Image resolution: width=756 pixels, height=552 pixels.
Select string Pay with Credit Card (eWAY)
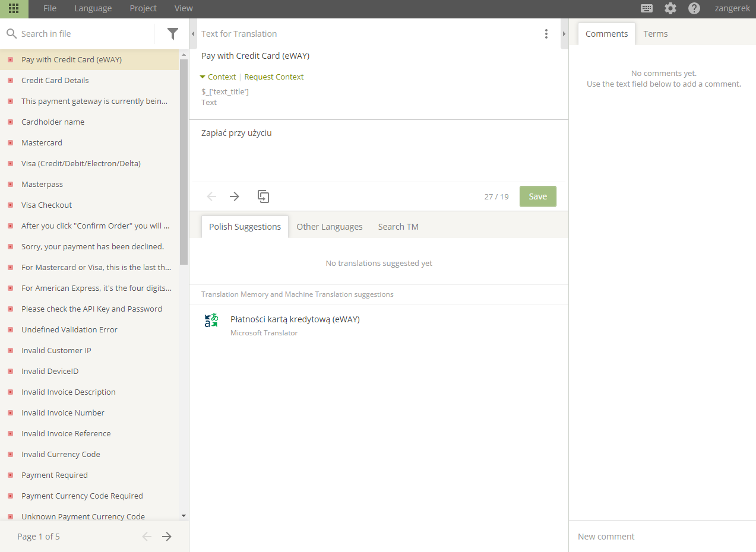coord(89,59)
